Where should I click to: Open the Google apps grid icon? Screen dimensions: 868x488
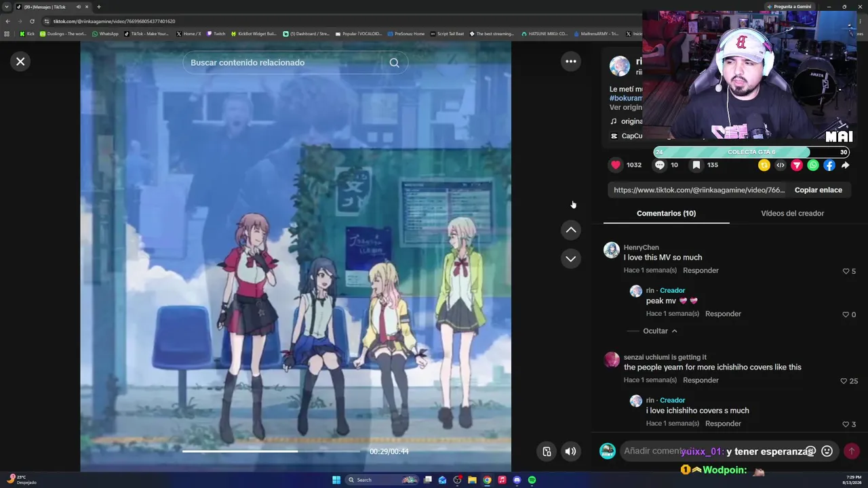7,34
